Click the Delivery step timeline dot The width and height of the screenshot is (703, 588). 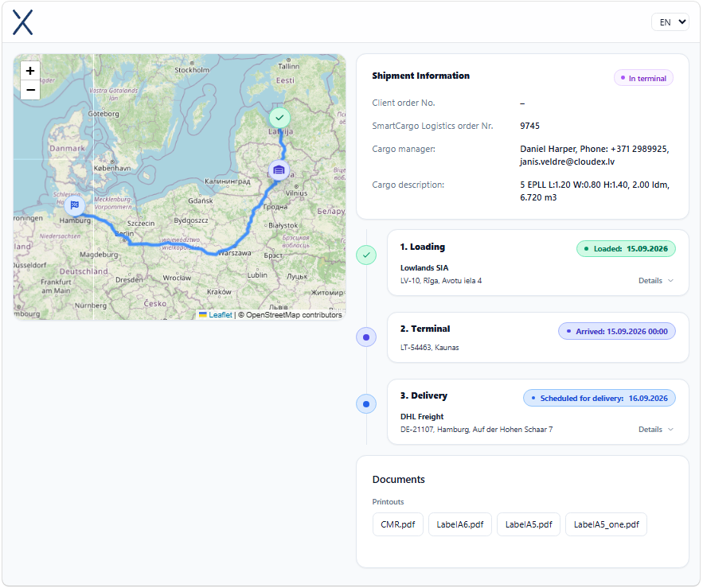pos(366,403)
